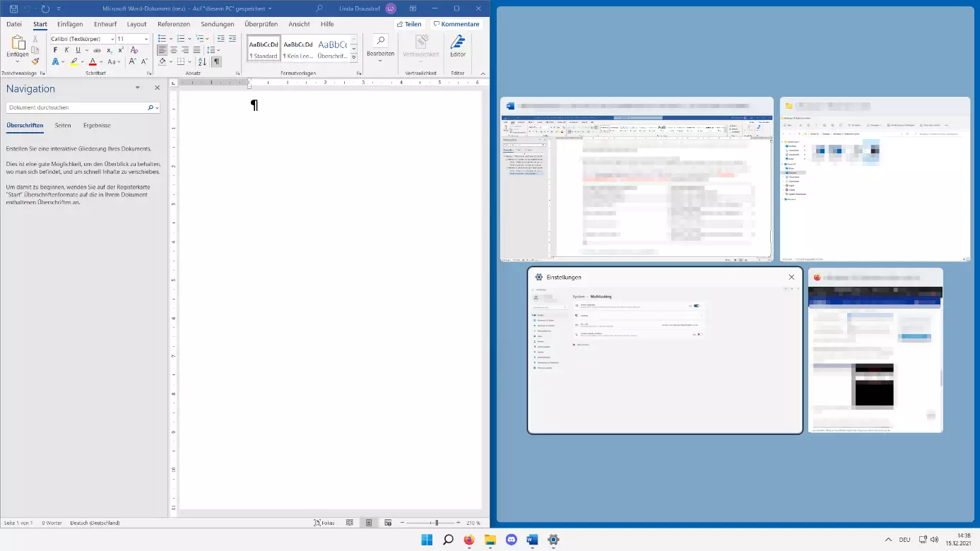Screen dimensions: 980x551
Task: Expand search options arrow in Navigation search
Action: [157, 108]
